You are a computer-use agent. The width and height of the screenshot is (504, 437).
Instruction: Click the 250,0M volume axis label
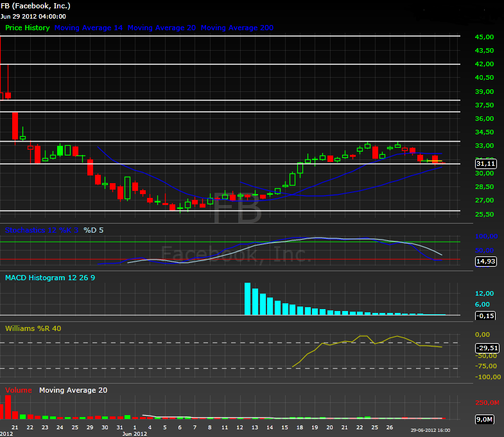(487, 403)
